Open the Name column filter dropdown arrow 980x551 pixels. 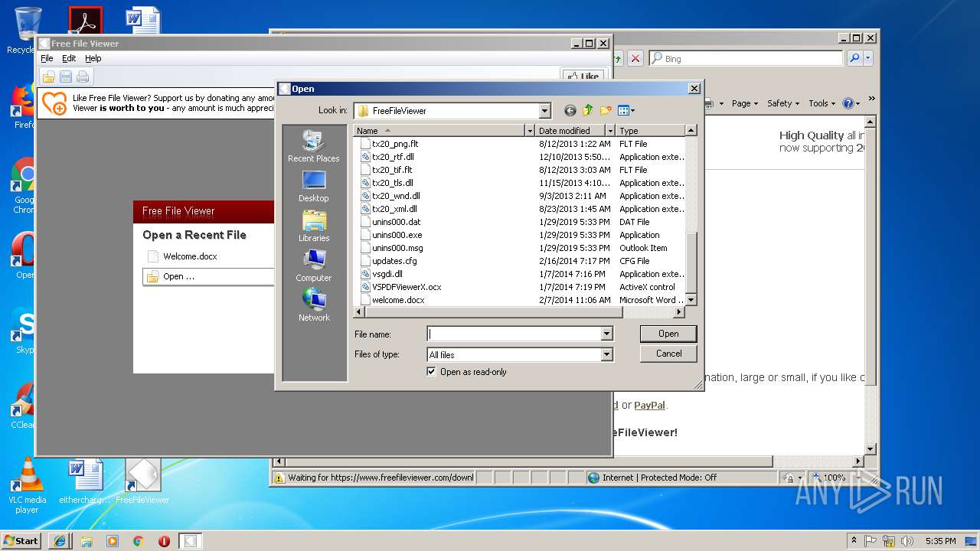tap(529, 131)
